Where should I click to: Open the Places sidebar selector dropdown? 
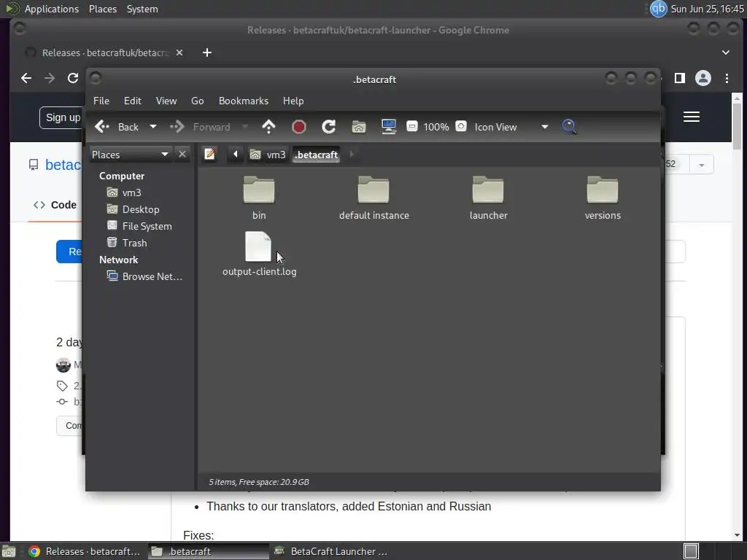point(130,155)
